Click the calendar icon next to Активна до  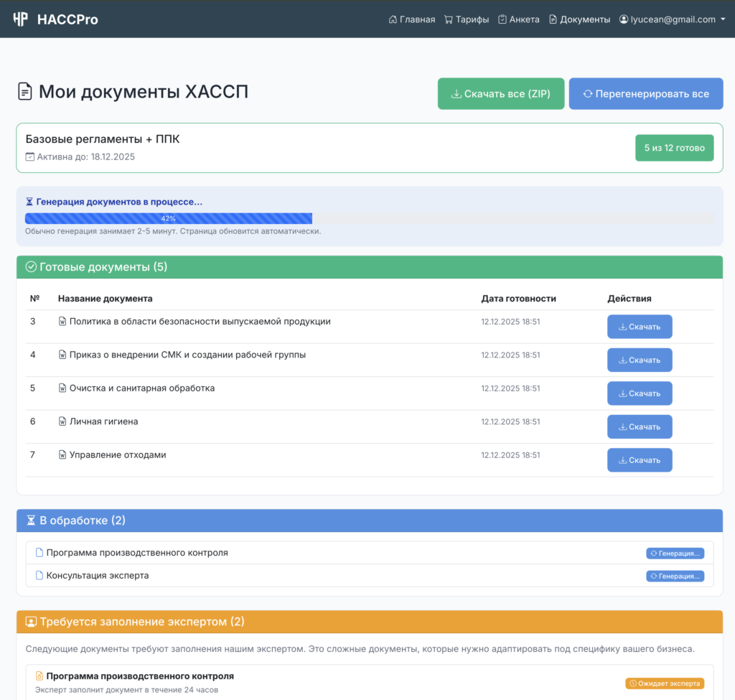[x=29, y=157]
